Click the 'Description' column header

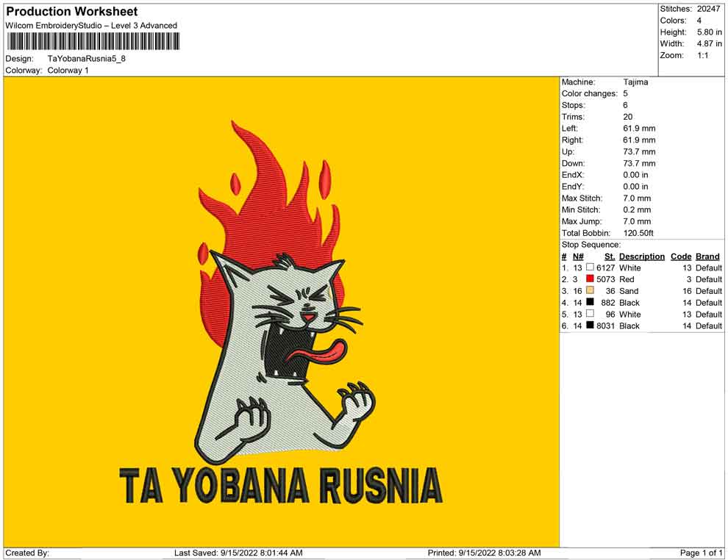(x=642, y=256)
